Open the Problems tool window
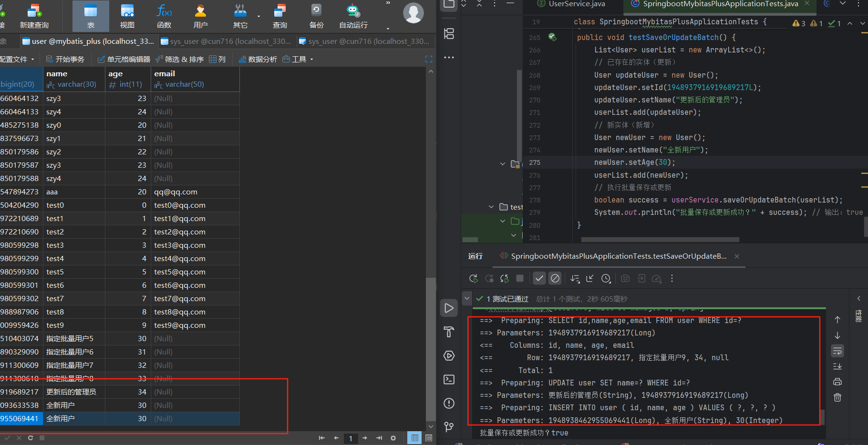The width and height of the screenshot is (868, 445). click(449, 404)
